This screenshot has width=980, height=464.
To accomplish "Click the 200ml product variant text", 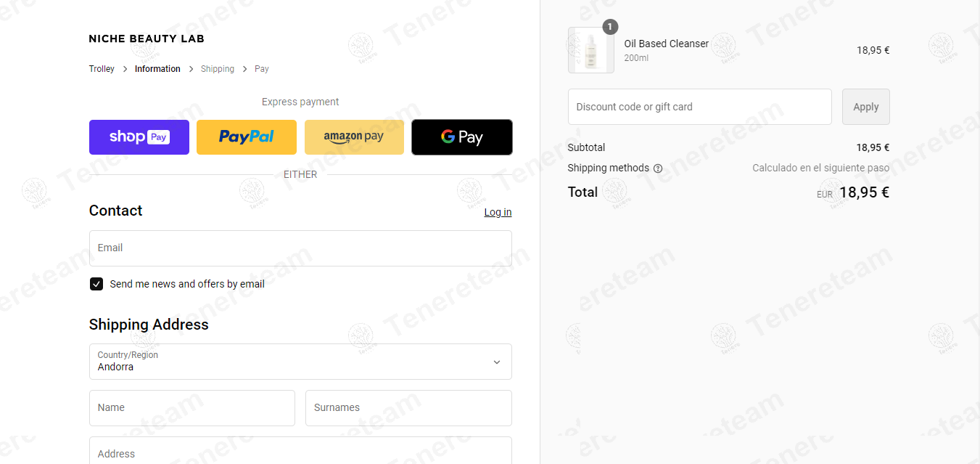I will click(636, 58).
